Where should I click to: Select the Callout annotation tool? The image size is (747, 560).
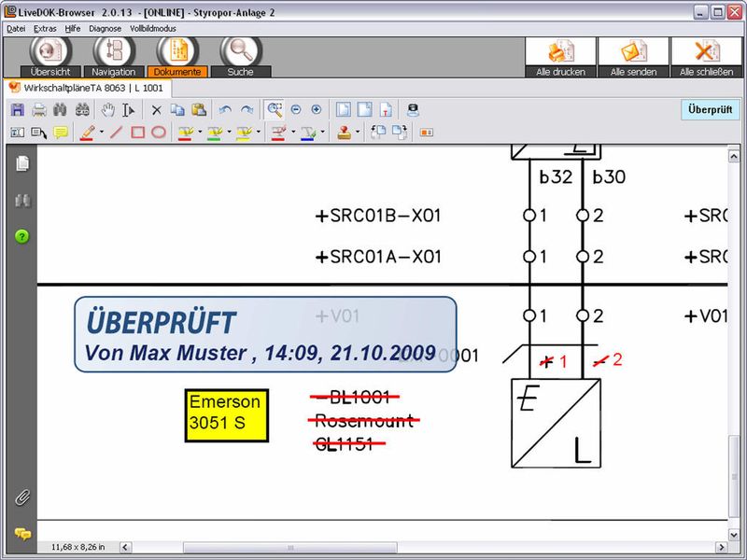[x=38, y=133]
